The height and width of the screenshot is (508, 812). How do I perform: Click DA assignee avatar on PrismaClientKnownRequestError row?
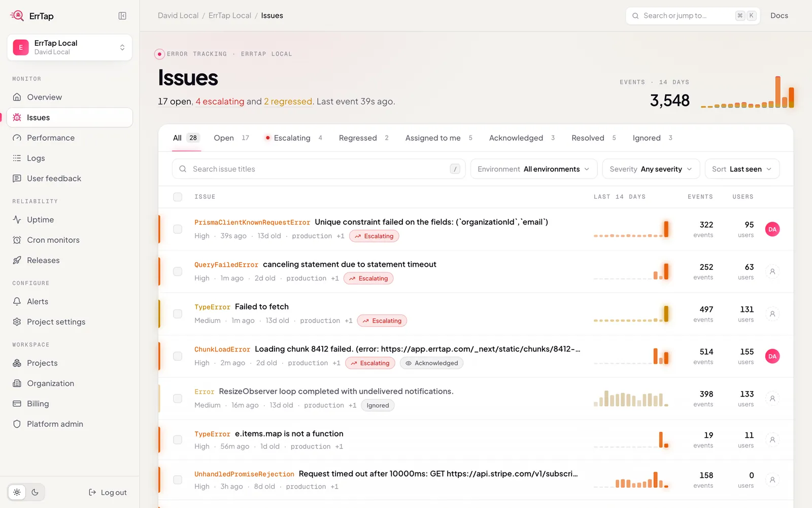tap(772, 229)
